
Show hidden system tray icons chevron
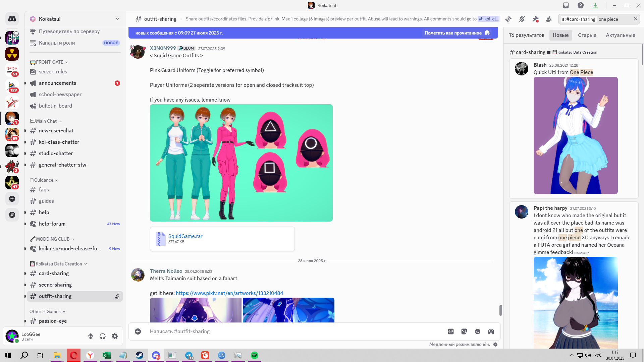pyautogui.click(x=572, y=355)
